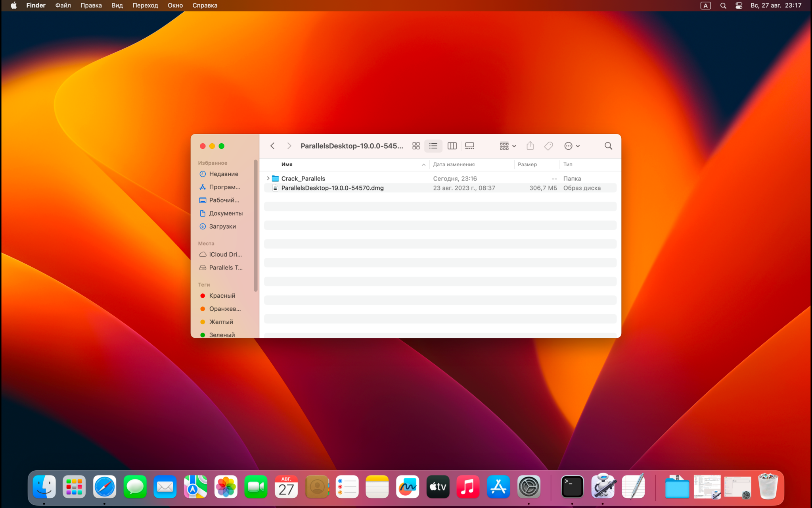This screenshot has width=812, height=508.
Task: Open the Apple menu
Action: 13,6
